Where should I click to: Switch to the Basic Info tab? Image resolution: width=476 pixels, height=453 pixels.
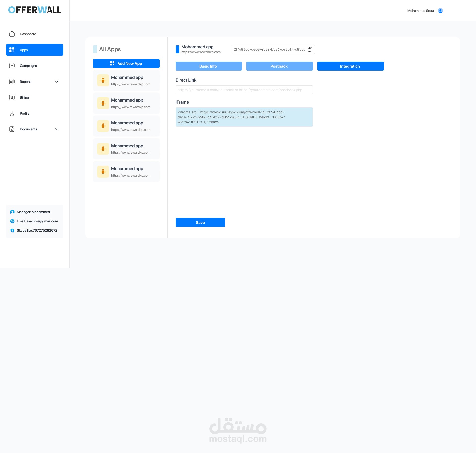[208, 66]
